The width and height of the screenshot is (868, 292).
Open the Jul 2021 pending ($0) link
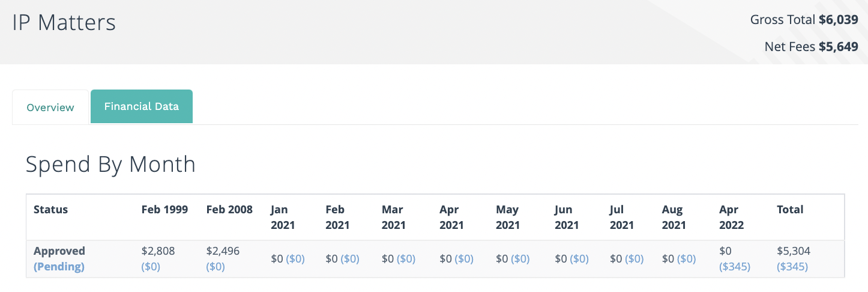pos(634,259)
